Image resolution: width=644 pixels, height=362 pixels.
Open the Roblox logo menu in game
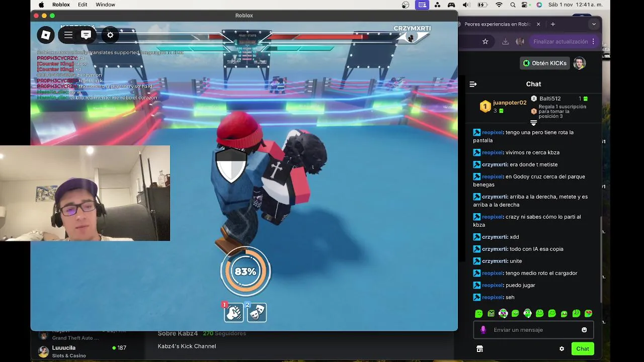[x=46, y=35]
